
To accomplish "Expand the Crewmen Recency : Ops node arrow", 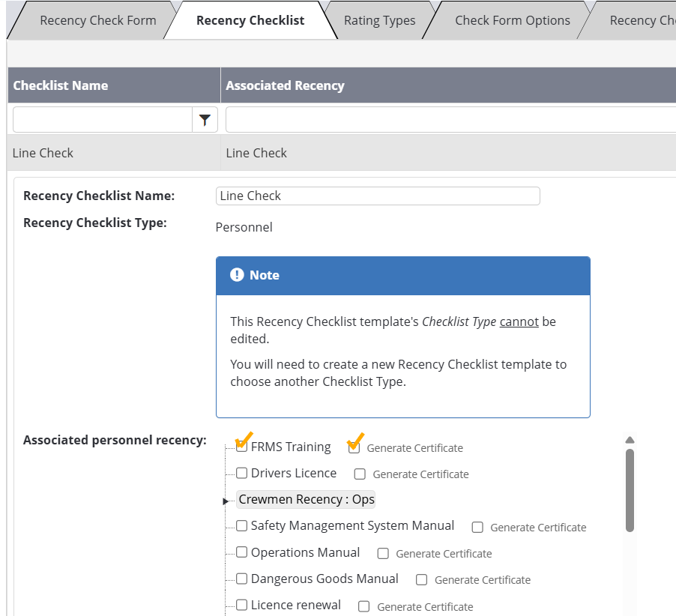I will 226,501.
